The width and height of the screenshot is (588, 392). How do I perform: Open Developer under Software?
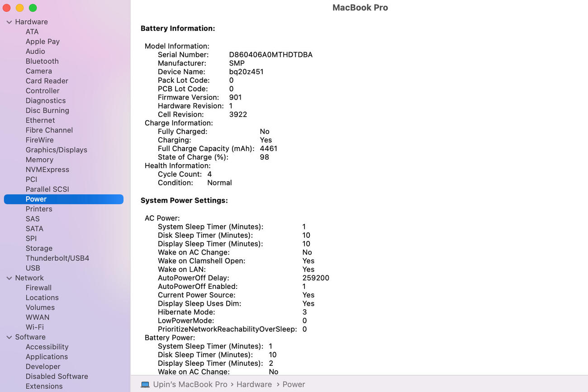tap(43, 367)
